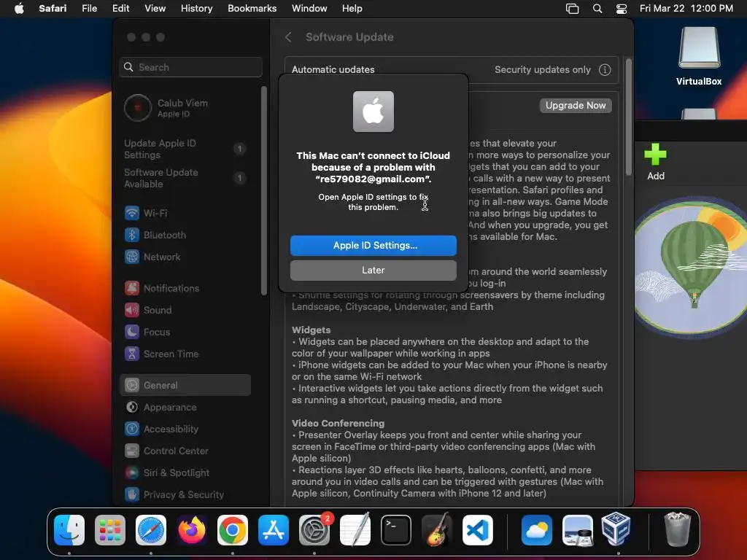Open the Window menu
747x560 pixels.
[x=309, y=8]
